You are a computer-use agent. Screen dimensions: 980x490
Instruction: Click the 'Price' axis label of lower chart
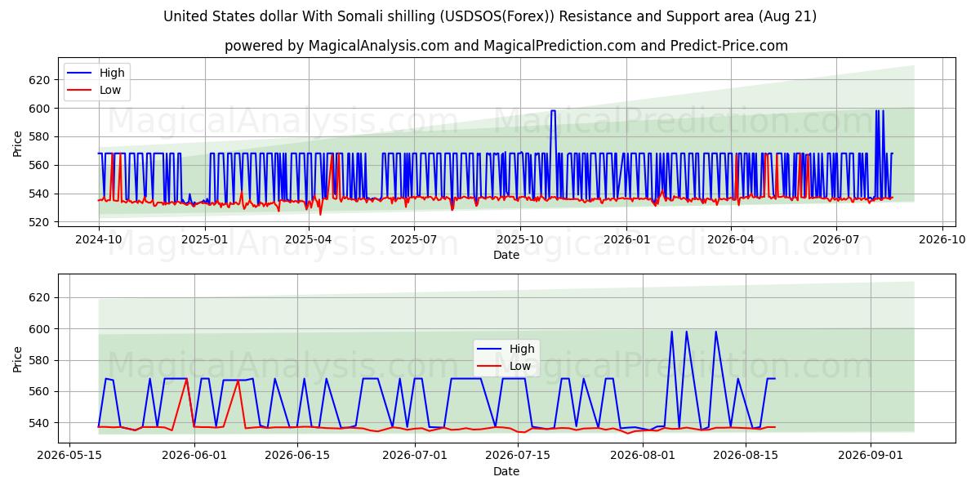[x=18, y=359]
